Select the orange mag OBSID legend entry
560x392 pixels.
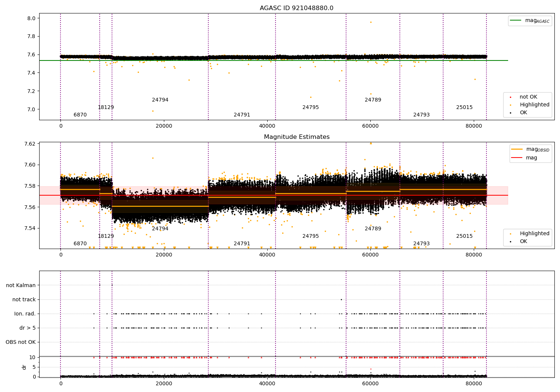pos(530,149)
